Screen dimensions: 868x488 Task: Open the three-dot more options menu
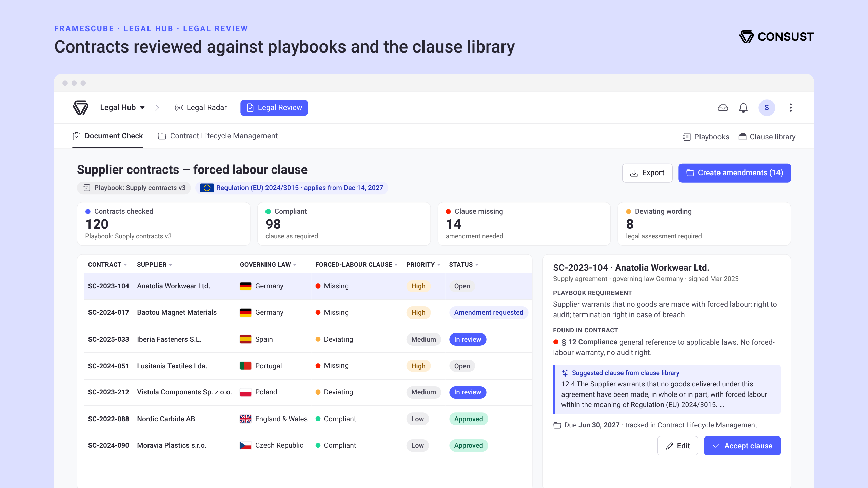tap(791, 108)
